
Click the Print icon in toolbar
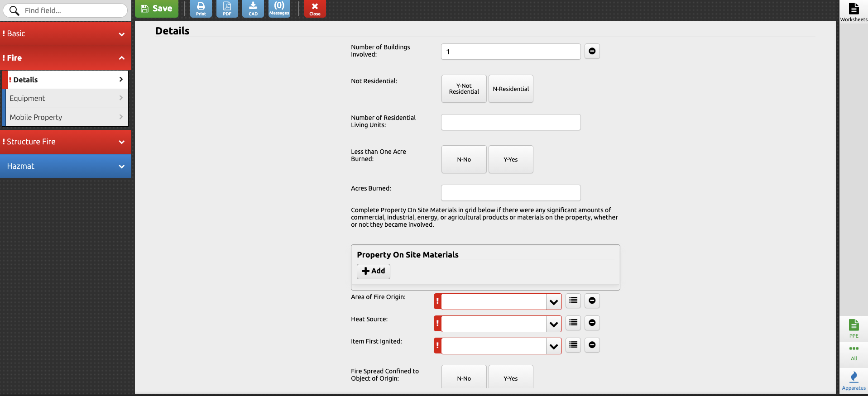tap(201, 9)
